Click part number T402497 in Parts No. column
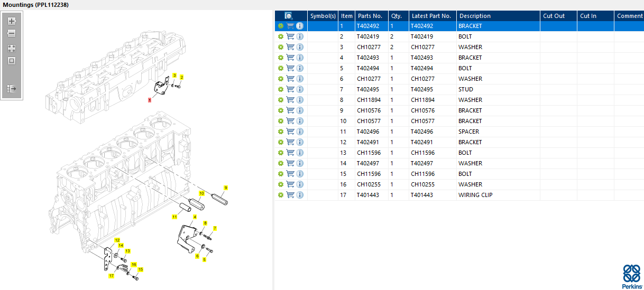644x290 pixels. [x=368, y=163]
